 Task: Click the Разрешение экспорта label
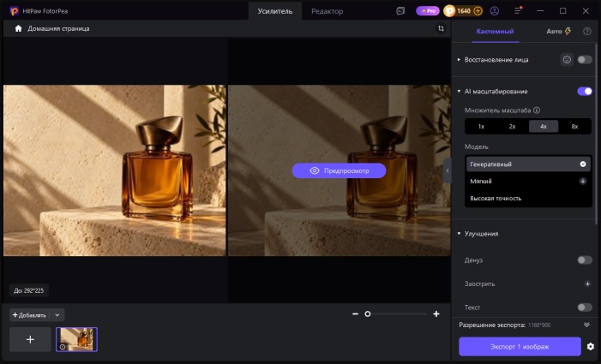[x=492, y=325]
